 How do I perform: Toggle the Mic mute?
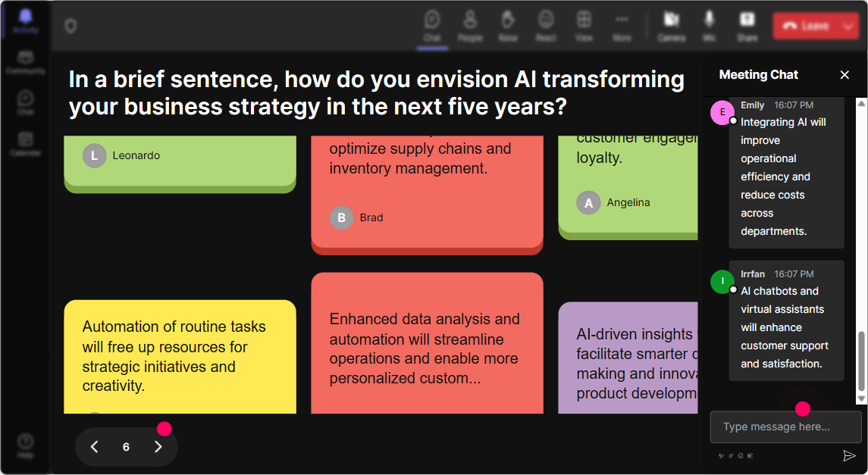[x=709, y=26]
